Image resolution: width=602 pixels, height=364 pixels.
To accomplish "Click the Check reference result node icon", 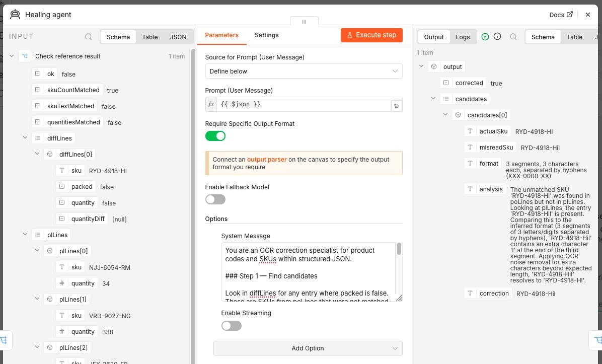I will point(25,56).
